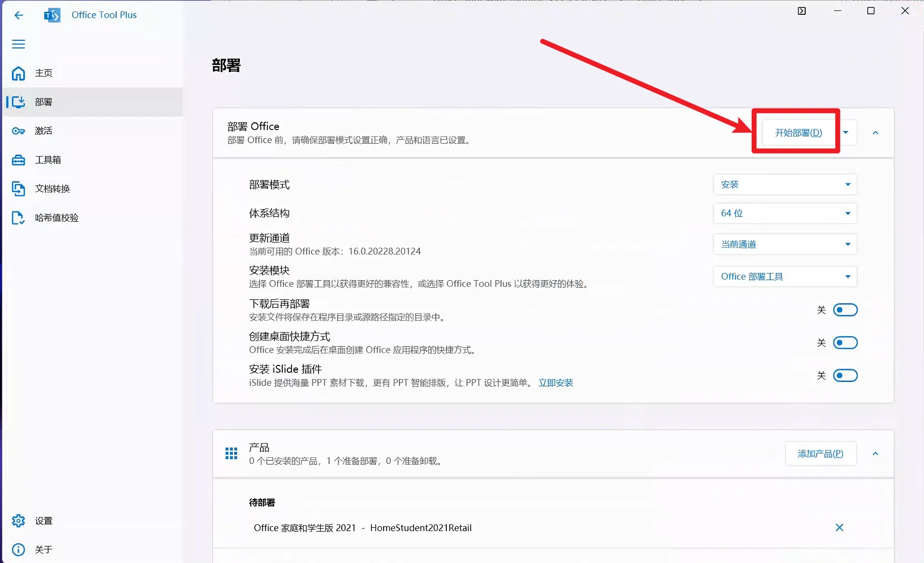Click the 待部署 heading
924x563 pixels.
point(262,502)
